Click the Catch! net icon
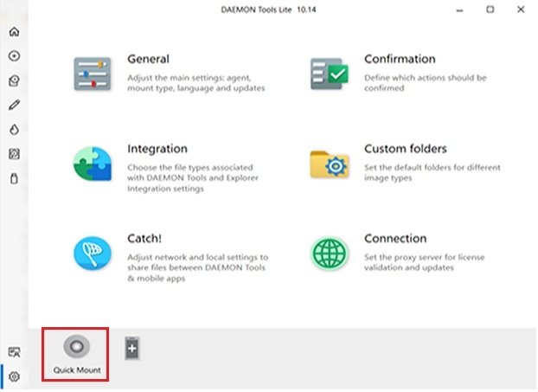 click(93, 254)
